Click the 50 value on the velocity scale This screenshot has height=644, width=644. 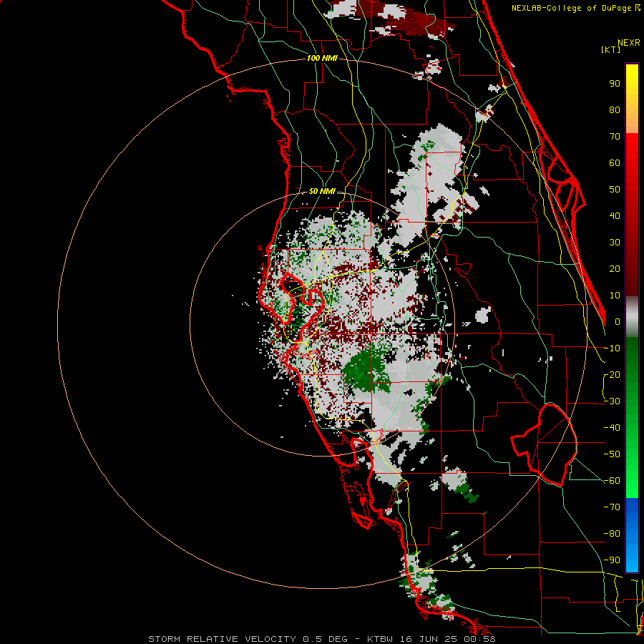615,190
